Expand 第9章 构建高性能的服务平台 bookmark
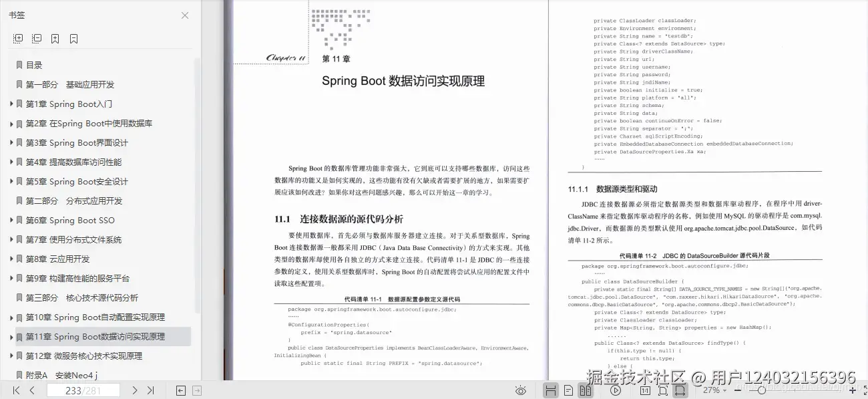Image resolution: width=868 pixels, height=399 pixels. coord(11,278)
